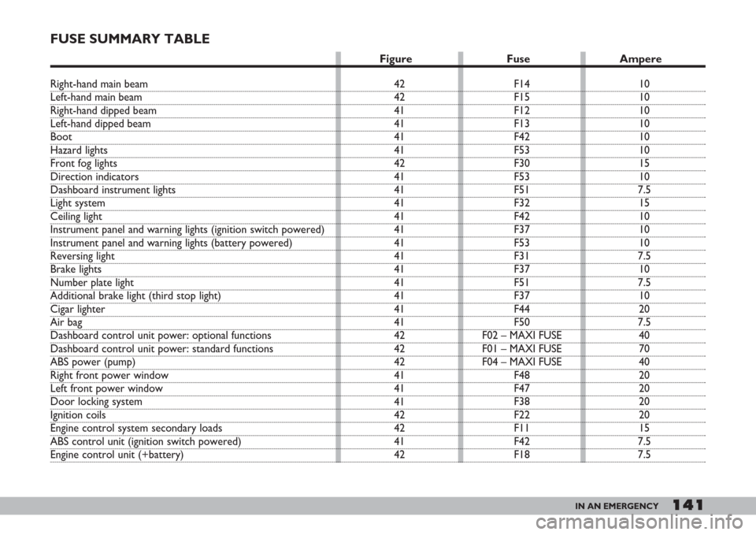Select the Fuse column header
This screenshot has height=535, width=756.
pyautogui.click(x=518, y=58)
